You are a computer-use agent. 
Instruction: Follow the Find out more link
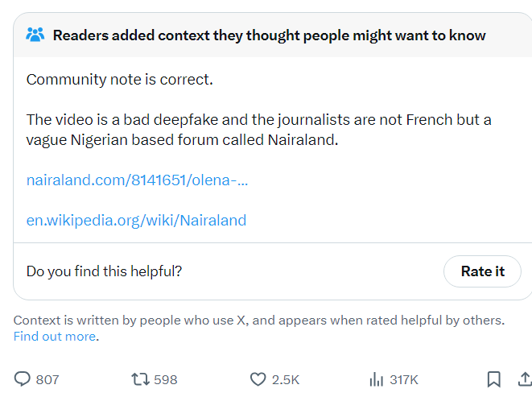pyautogui.click(x=55, y=337)
